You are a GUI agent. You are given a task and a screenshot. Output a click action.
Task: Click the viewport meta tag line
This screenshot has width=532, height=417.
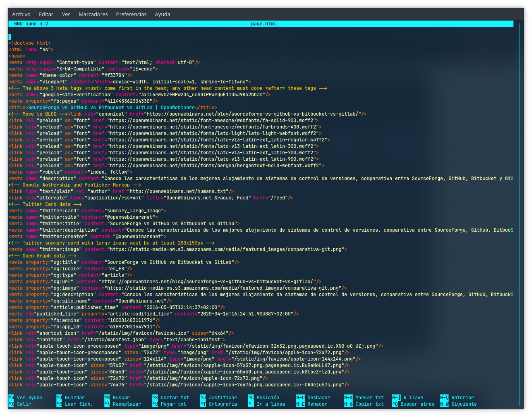[x=130, y=82]
